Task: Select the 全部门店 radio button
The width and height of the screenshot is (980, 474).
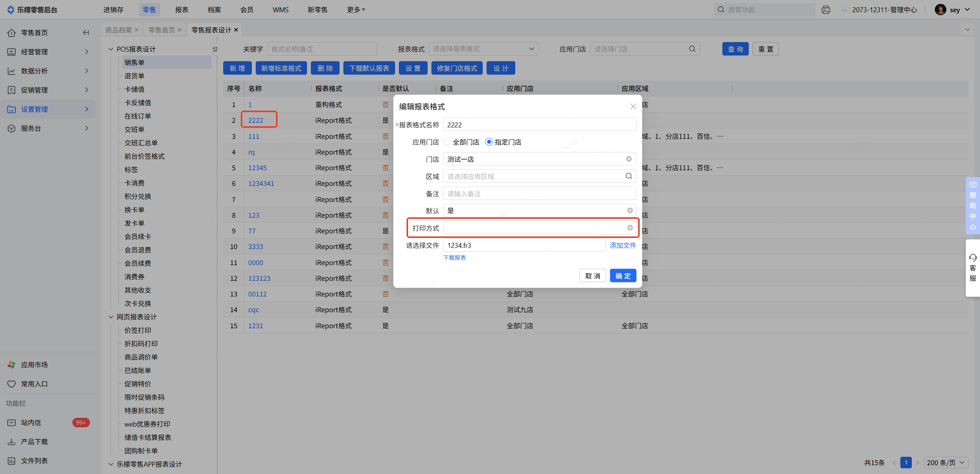Action: (447, 142)
